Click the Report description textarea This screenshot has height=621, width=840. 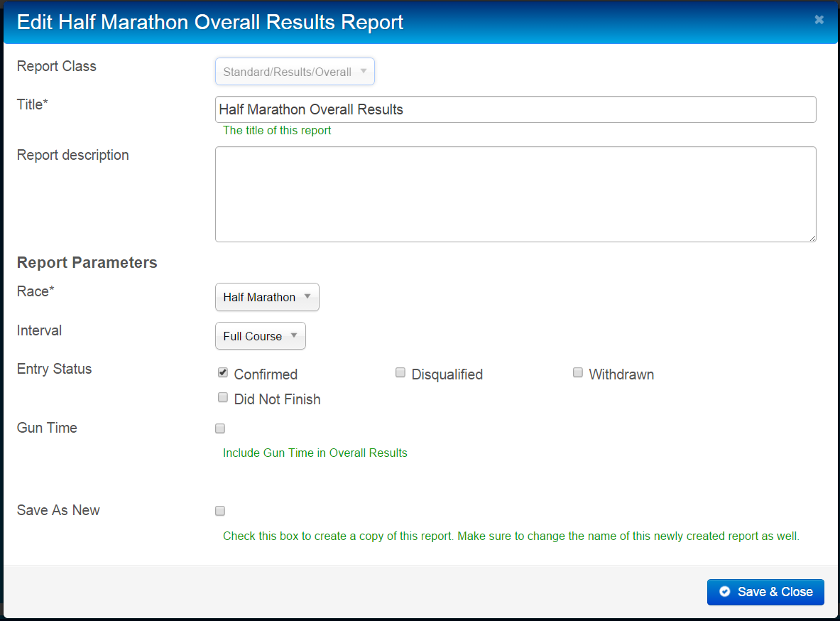[516, 194]
